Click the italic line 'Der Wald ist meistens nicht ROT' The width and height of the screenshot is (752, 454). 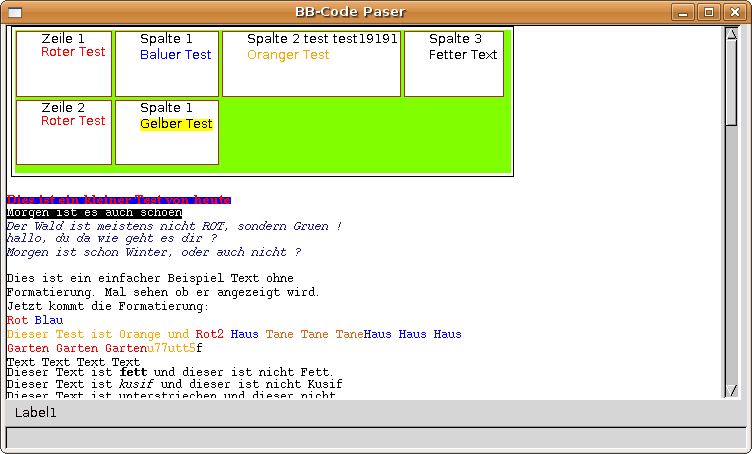click(x=174, y=227)
